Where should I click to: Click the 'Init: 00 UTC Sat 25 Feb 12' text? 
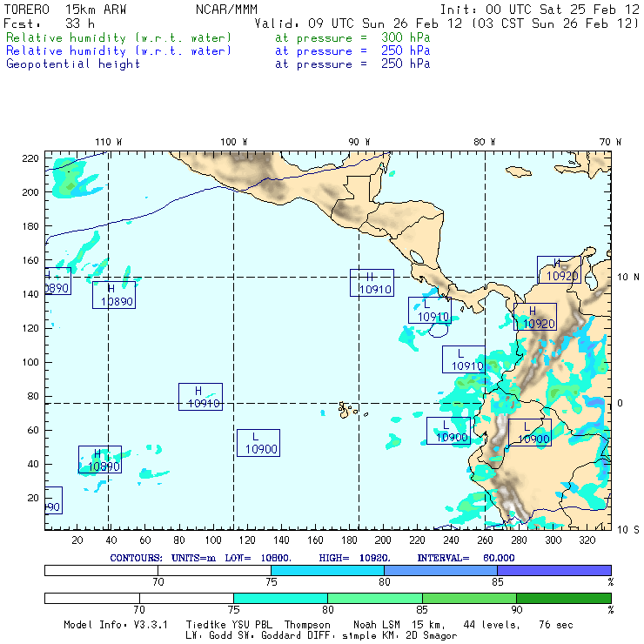(x=540, y=10)
